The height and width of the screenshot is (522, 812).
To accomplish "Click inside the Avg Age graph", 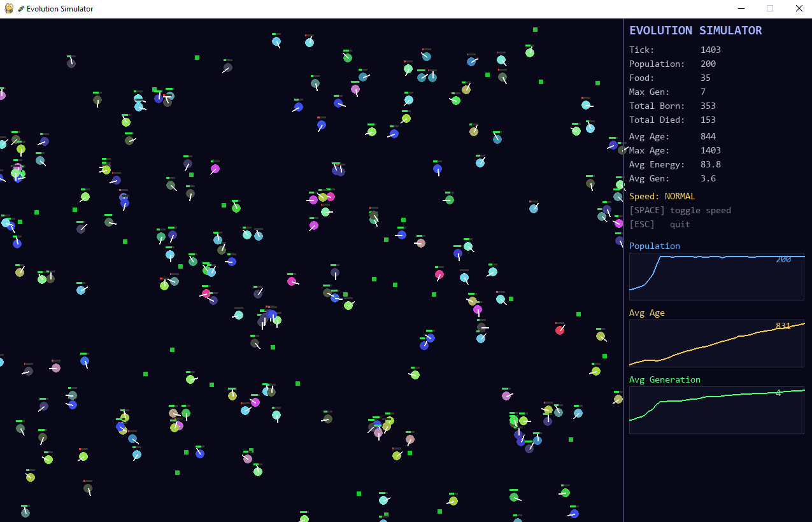I will 716,343.
